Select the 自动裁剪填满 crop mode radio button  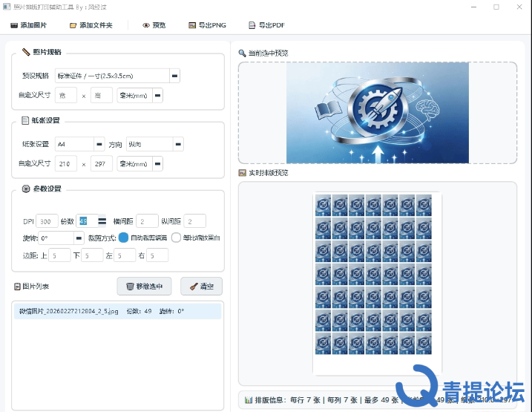(x=123, y=238)
